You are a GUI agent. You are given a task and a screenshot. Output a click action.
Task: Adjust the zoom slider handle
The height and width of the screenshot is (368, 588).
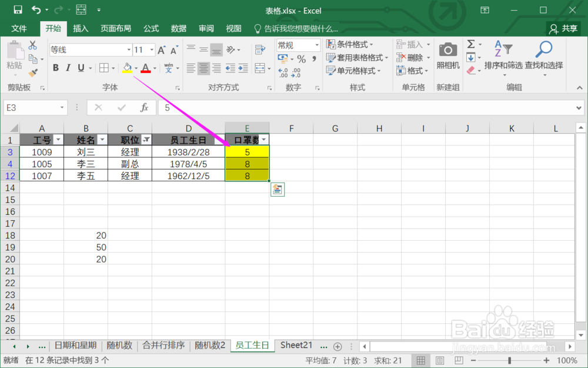point(510,360)
